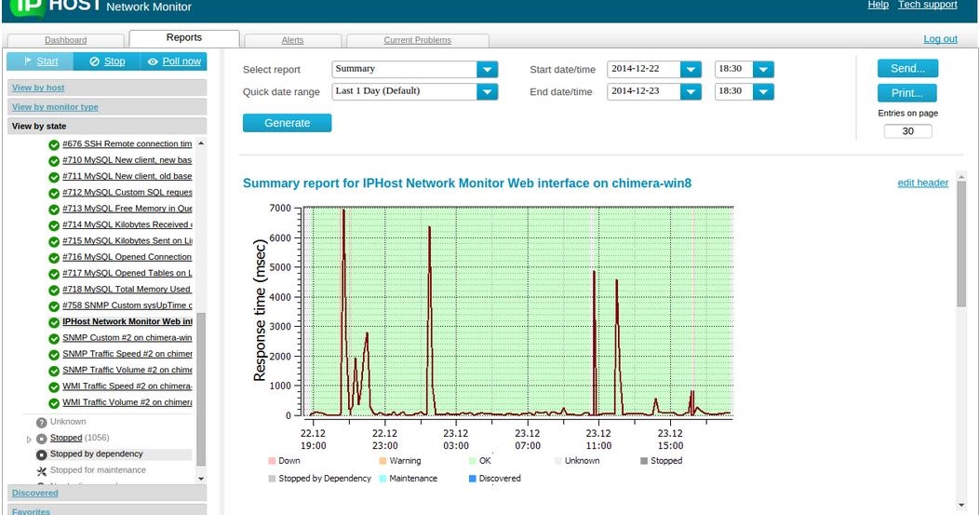Click the green icon beside IPHost Network Monitor Web interface
The height and width of the screenshot is (515, 980).
(54, 323)
